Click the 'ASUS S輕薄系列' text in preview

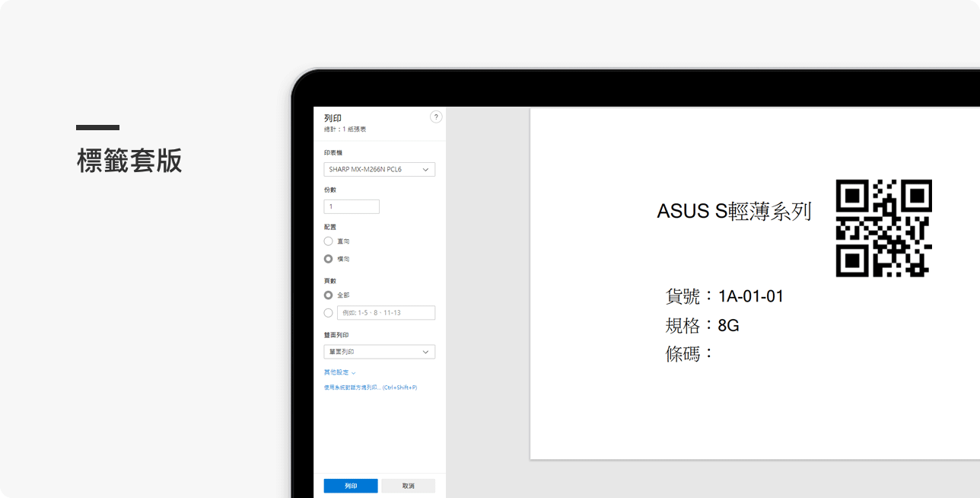(734, 212)
